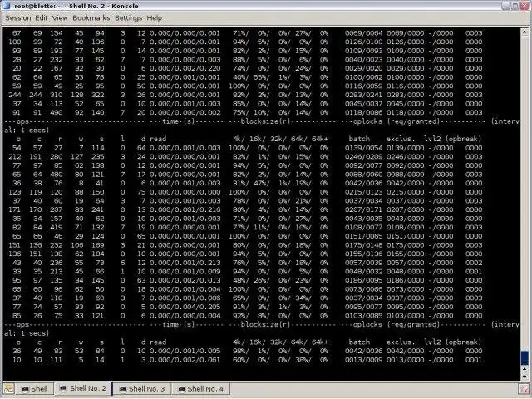Click the batch value 0186/0095
Viewport: 532px width, 399px height.
(363, 280)
